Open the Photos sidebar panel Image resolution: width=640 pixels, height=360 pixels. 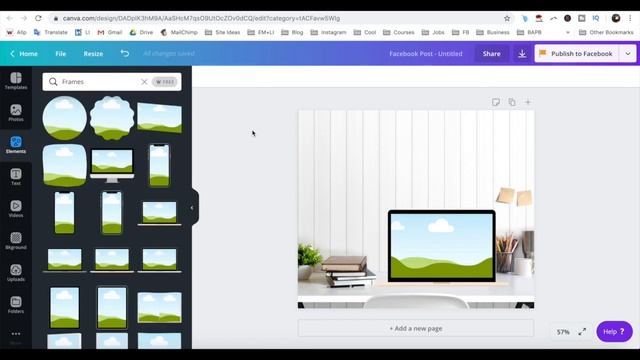(x=16, y=113)
